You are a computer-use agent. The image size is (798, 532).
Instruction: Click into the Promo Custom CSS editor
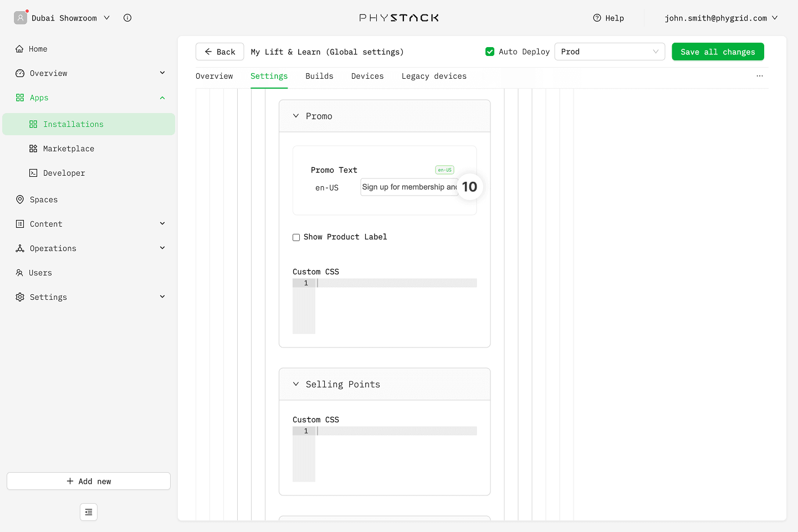point(385,306)
